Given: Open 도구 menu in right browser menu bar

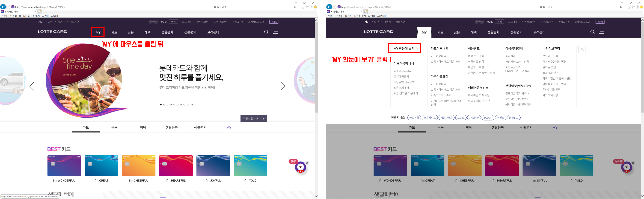Looking at the screenshot, I should tap(371, 16).
